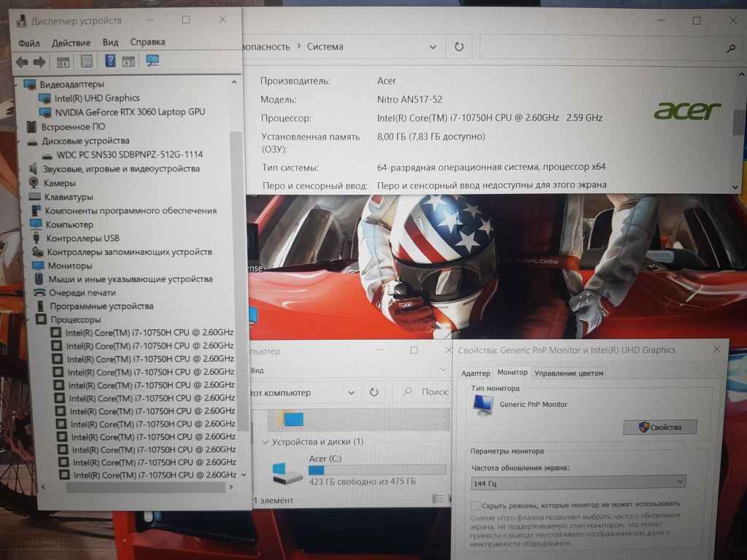Image resolution: width=747 pixels, height=560 pixels.
Task: Switch to the Адаптер tab
Action: [x=476, y=373]
